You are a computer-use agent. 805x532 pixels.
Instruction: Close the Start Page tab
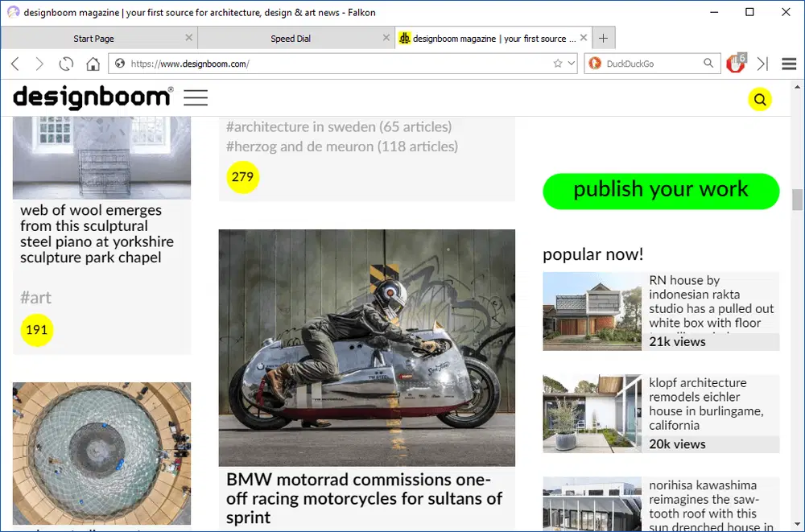(188, 38)
